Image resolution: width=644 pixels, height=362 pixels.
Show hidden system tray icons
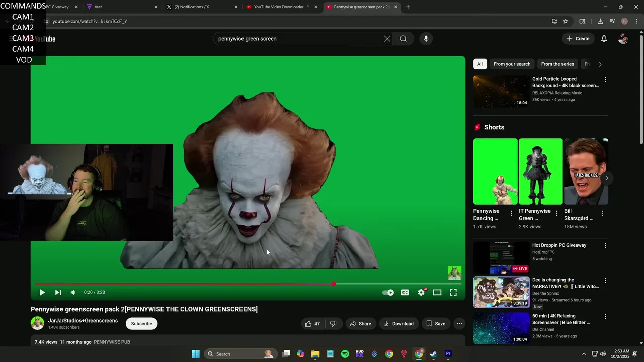click(x=584, y=354)
